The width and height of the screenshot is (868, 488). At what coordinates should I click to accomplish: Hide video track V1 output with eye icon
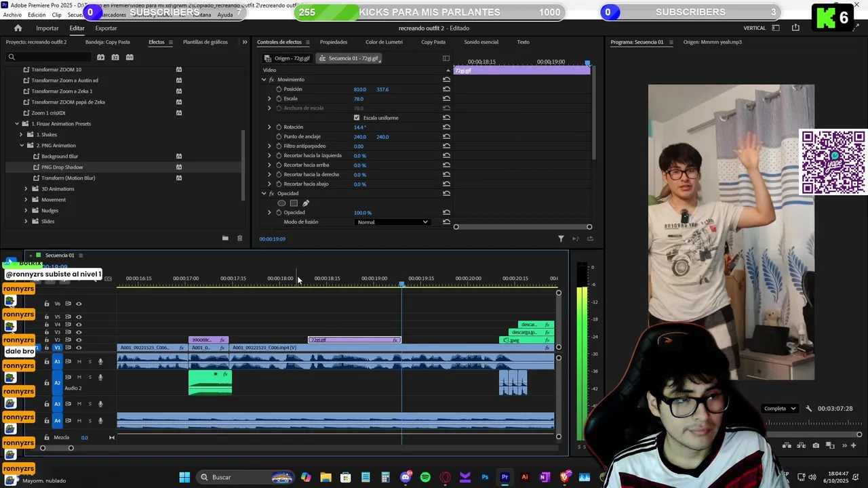click(x=79, y=348)
